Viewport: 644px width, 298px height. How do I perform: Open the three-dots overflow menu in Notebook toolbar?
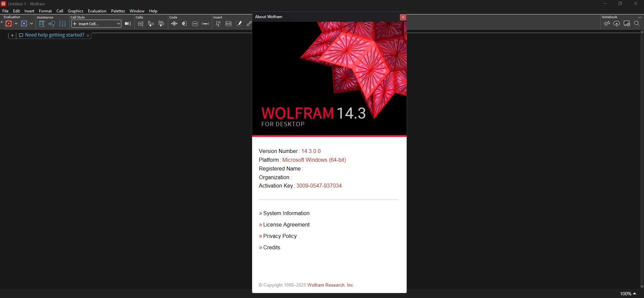click(640, 17)
